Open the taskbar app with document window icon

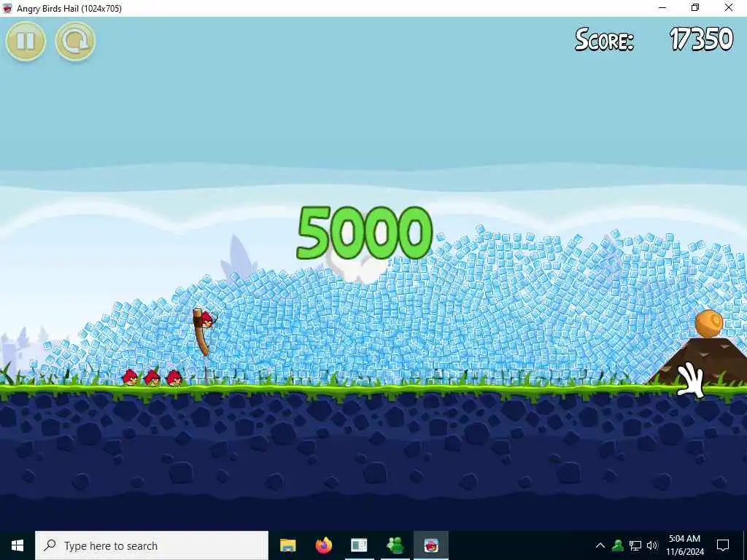pos(359,545)
